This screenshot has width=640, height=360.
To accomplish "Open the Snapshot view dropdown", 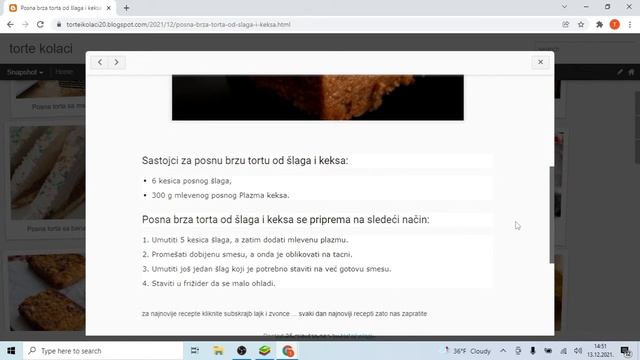I will coord(25,72).
